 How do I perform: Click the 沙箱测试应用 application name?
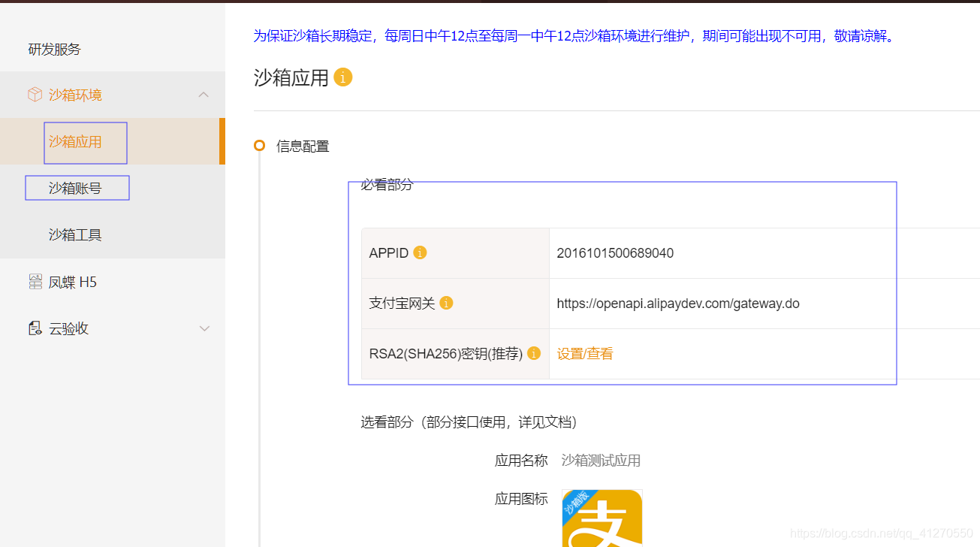click(601, 461)
